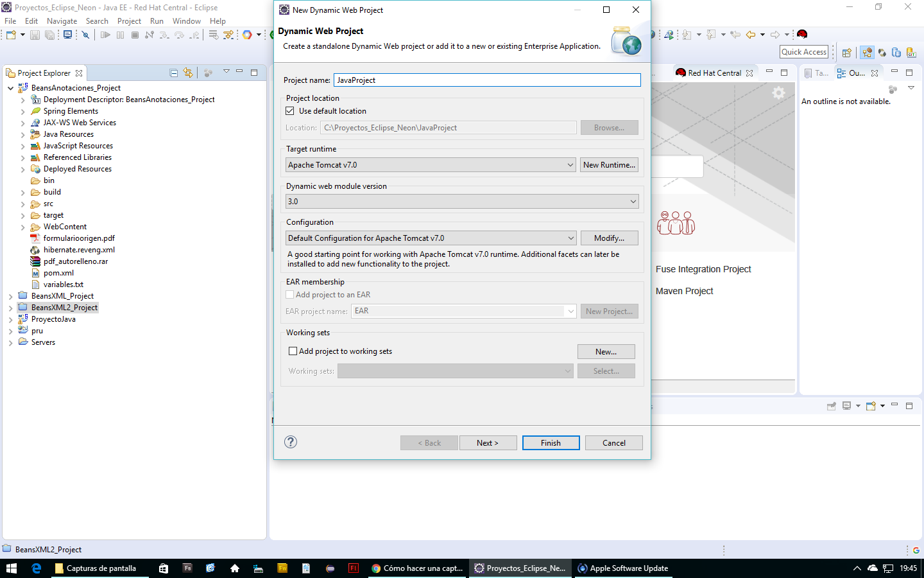
Task: Switch to the Outline view tab
Action: click(x=857, y=73)
